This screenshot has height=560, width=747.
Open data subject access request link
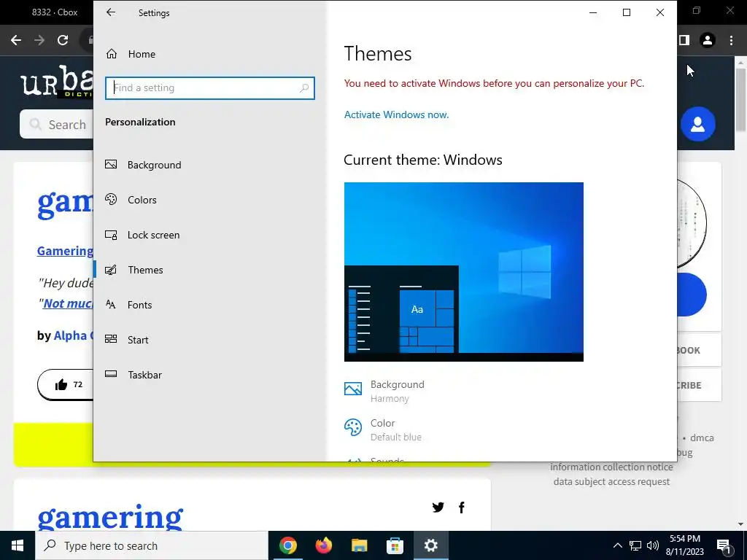pyautogui.click(x=611, y=482)
